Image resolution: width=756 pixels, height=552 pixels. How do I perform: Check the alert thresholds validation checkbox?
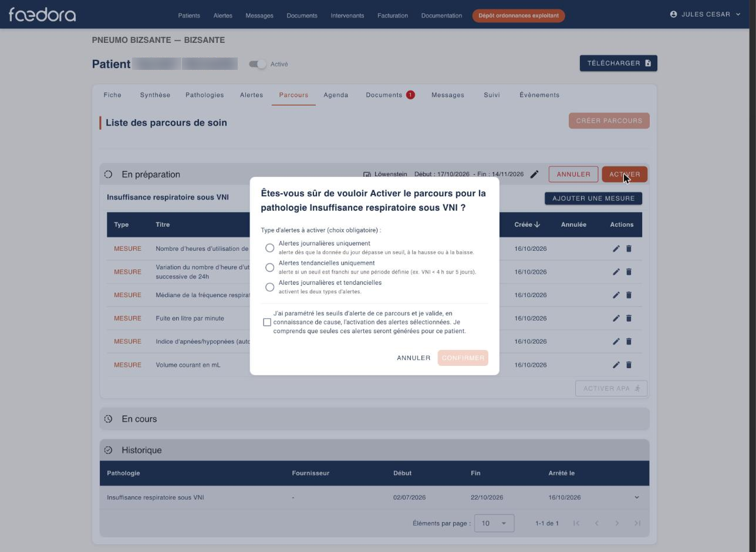[267, 322]
